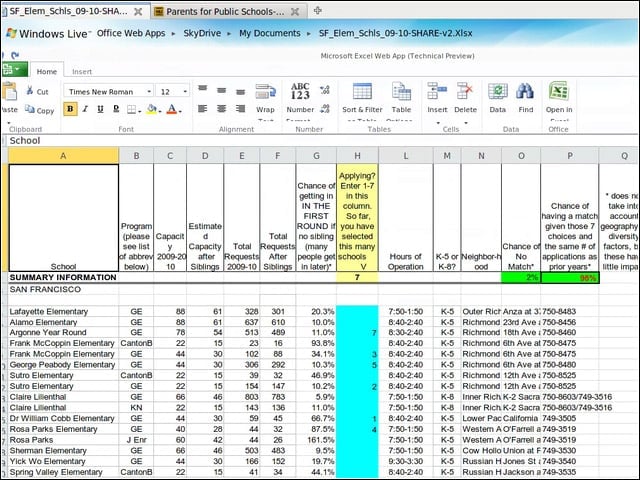
Task: Open My Documents breadcrumb link
Action: click(x=270, y=33)
